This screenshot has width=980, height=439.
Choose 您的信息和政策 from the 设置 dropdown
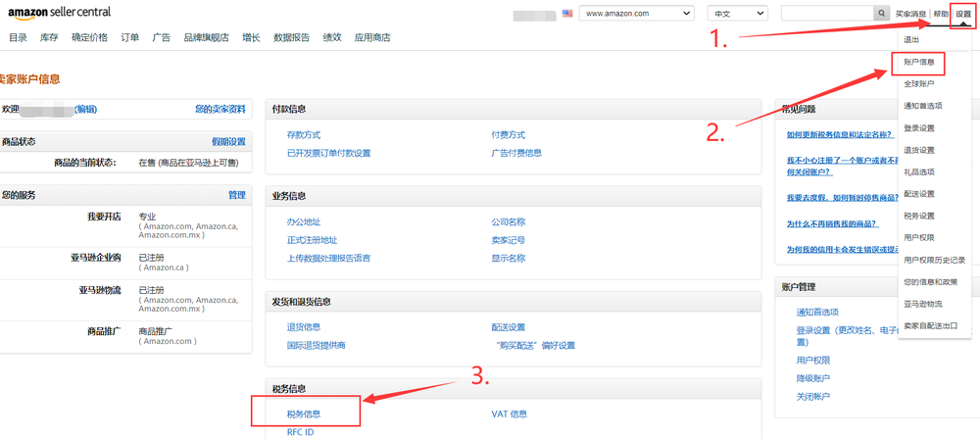931,282
